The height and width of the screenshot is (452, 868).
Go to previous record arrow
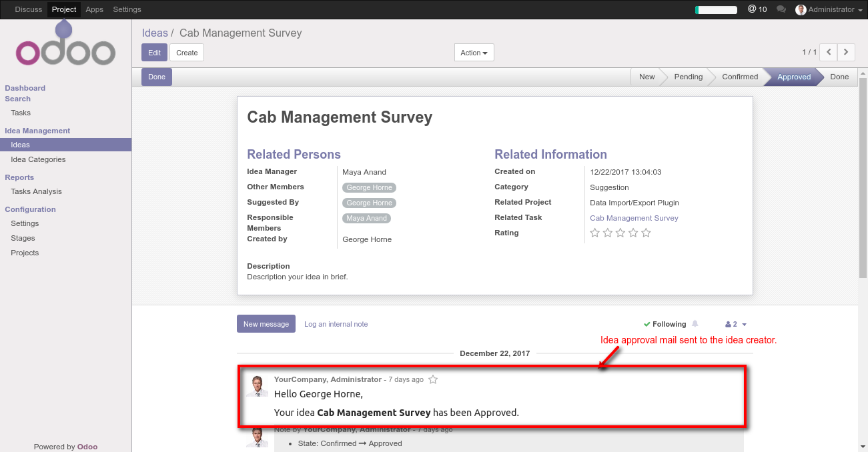(829, 52)
